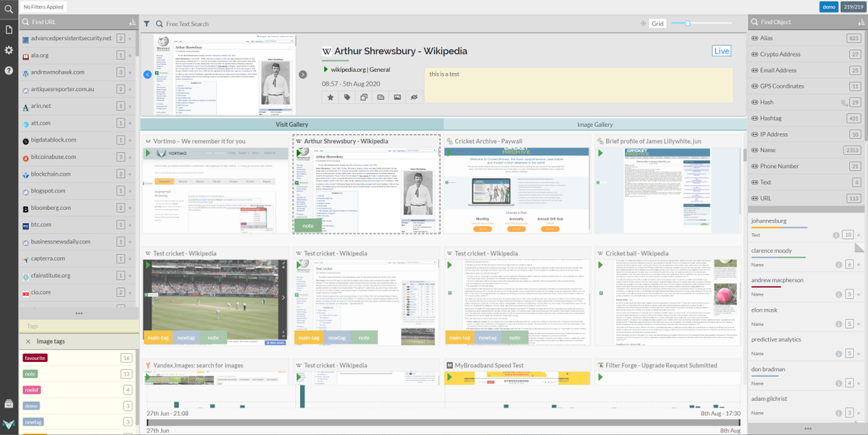The width and height of the screenshot is (868, 435).
Task: Click the filter funnel icon beside Free Text Search
Action: (147, 24)
